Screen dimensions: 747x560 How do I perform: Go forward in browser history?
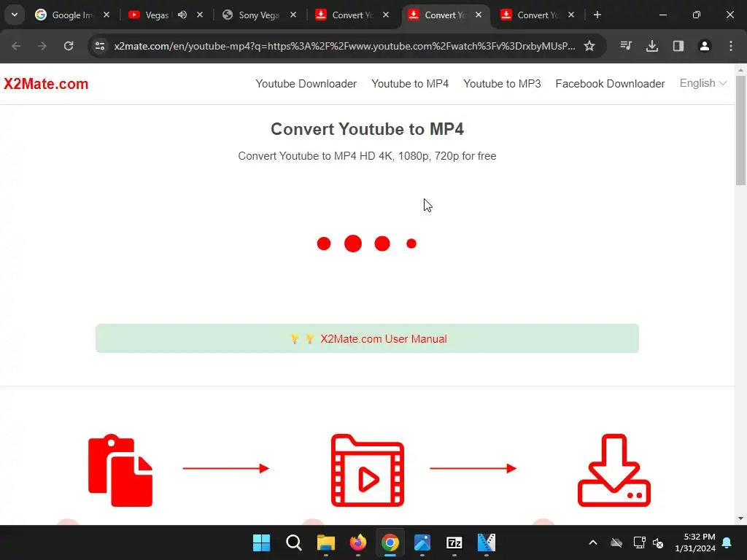pos(42,46)
